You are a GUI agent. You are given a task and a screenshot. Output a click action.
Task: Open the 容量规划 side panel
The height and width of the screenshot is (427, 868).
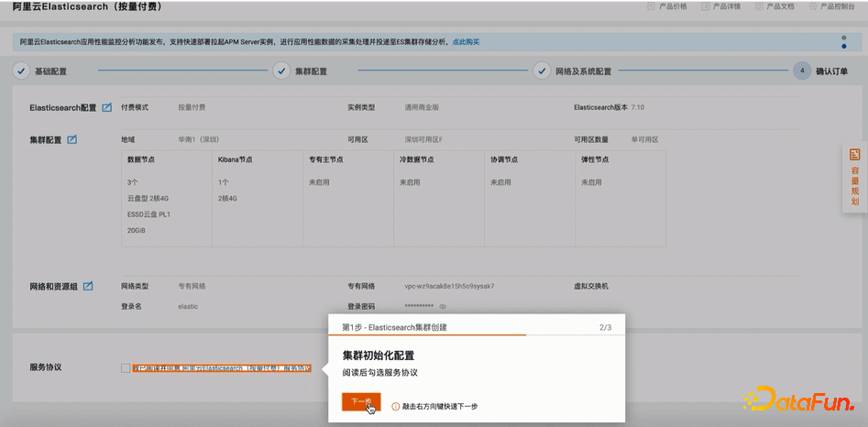[x=855, y=178]
